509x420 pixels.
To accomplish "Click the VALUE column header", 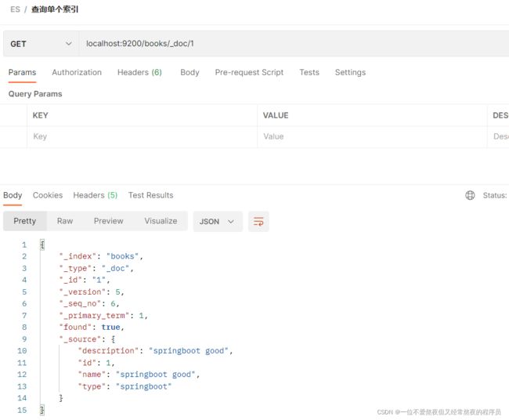I will click(276, 116).
